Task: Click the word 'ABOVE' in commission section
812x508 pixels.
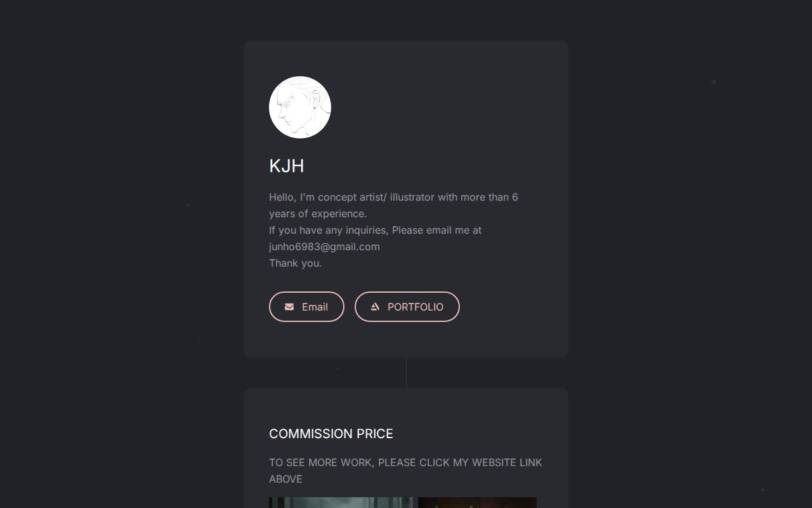Action: point(285,479)
